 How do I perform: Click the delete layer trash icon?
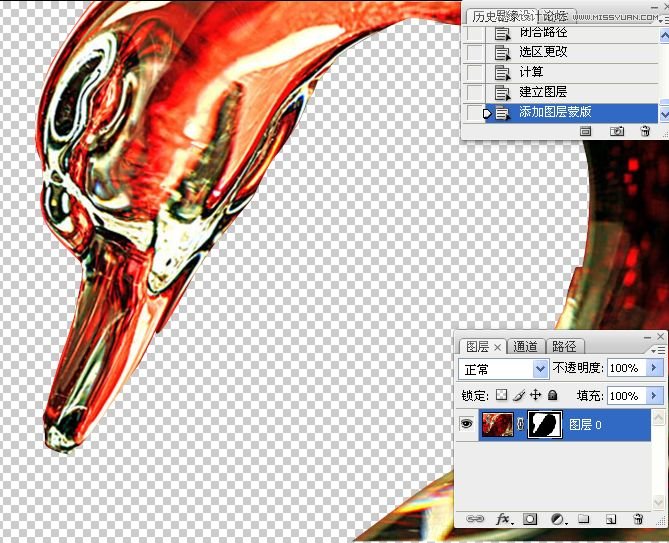(638, 520)
